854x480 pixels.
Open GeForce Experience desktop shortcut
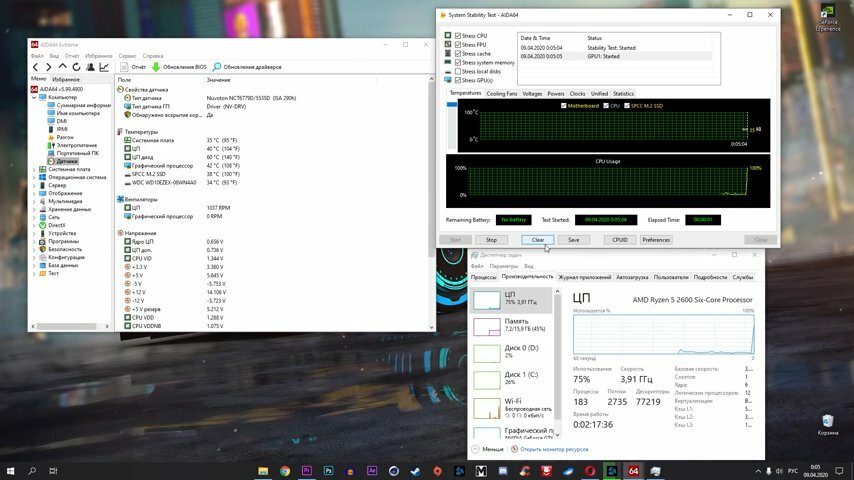coord(828,18)
